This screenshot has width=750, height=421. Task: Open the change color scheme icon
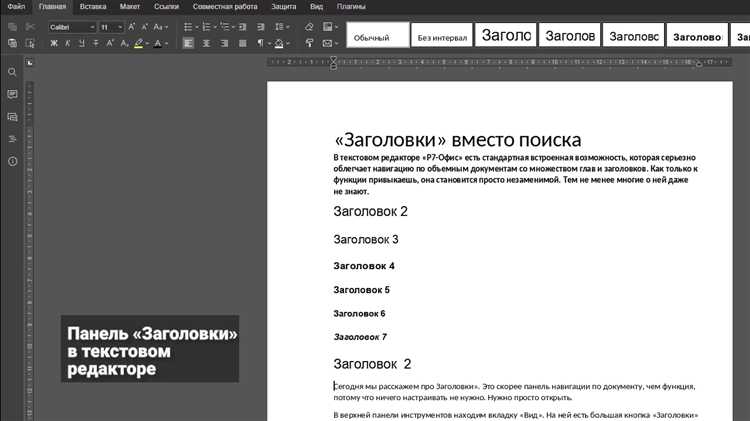[x=330, y=27]
